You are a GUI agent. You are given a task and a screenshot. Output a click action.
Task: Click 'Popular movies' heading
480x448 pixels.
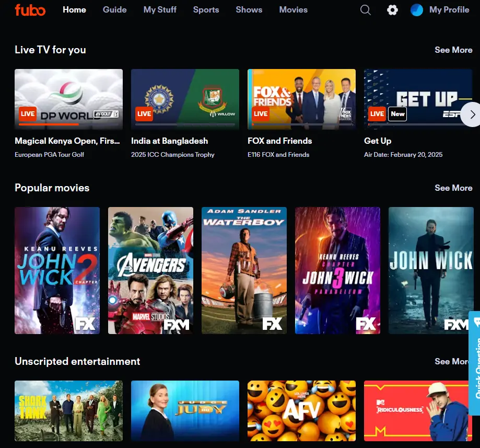click(52, 188)
